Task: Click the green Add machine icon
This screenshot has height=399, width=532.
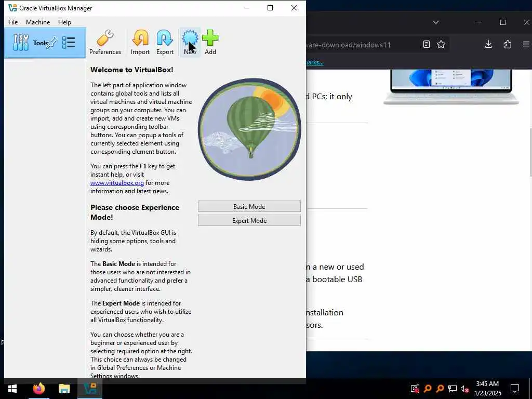Action: 210,43
